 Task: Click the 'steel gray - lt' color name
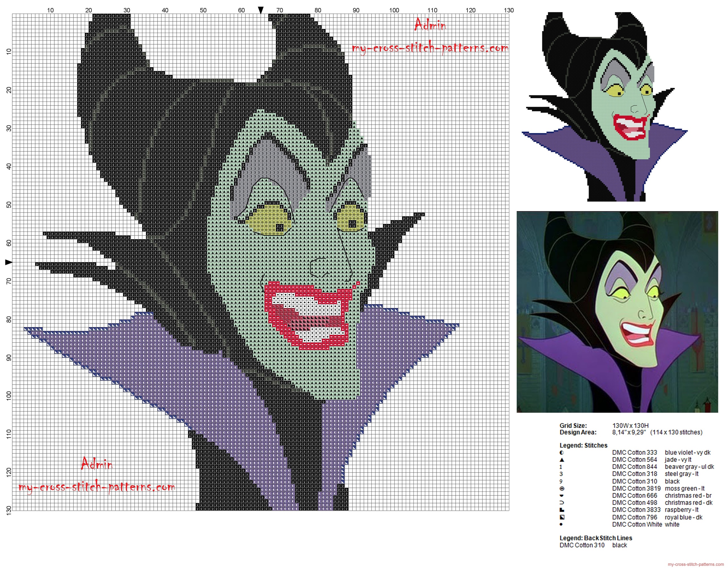point(682,474)
